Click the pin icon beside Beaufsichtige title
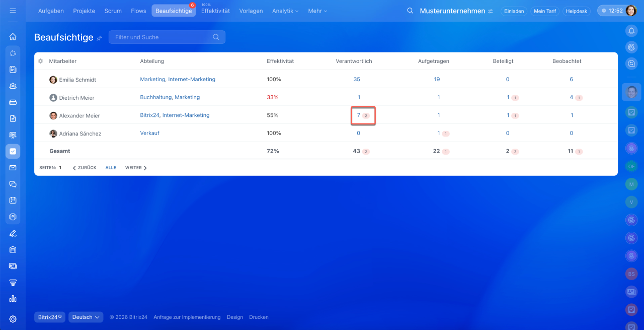This screenshot has height=330, width=644. (x=99, y=38)
